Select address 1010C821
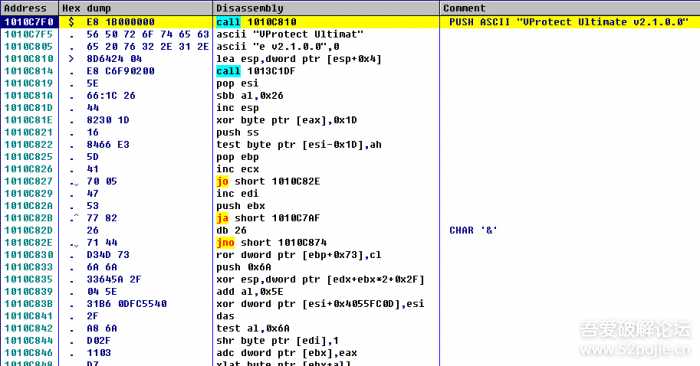The image size is (700, 366). point(29,133)
